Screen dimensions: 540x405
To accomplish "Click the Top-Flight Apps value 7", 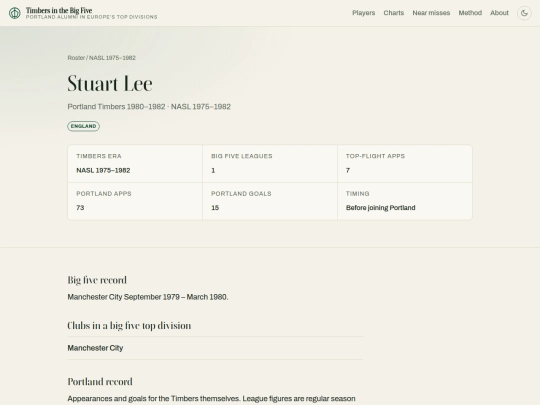I will 348,170.
